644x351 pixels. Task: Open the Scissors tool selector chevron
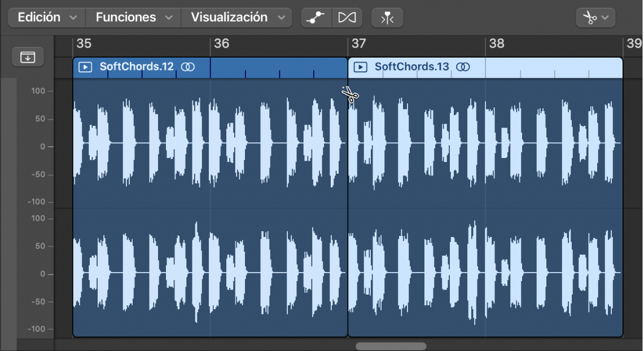(x=606, y=17)
